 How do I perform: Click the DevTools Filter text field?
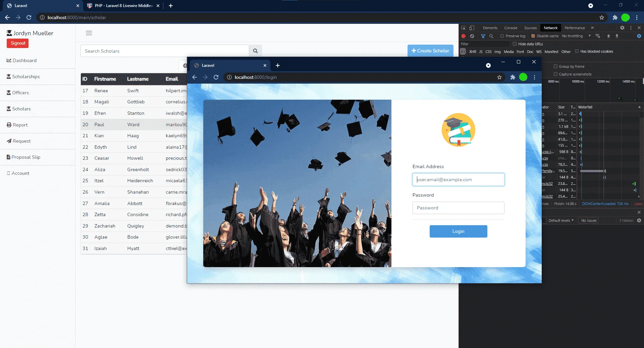click(x=485, y=44)
